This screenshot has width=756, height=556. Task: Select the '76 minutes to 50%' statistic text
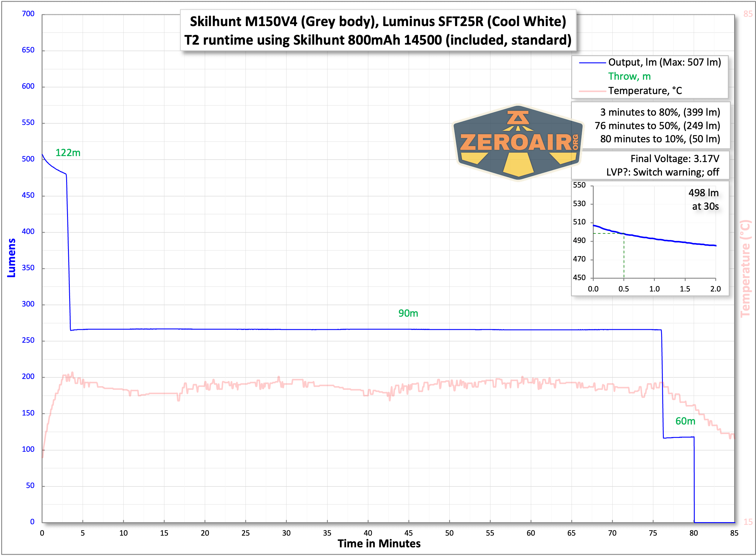(657, 126)
